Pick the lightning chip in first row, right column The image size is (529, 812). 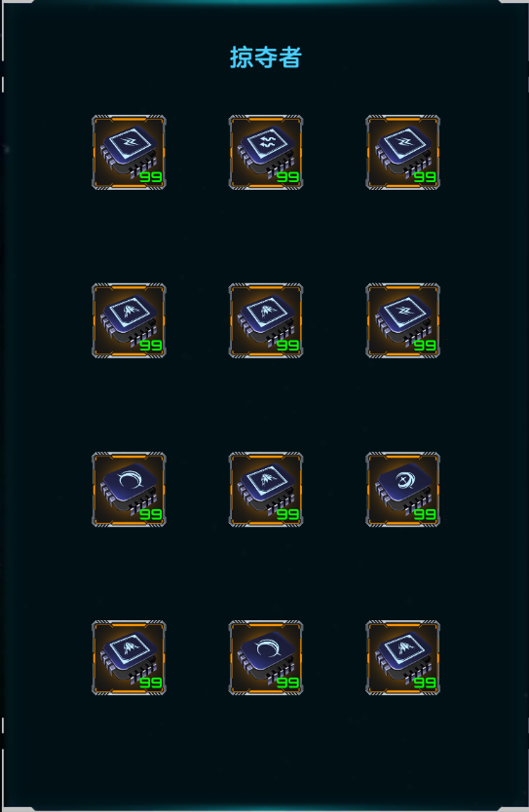pyautogui.click(x=402, y=152)
